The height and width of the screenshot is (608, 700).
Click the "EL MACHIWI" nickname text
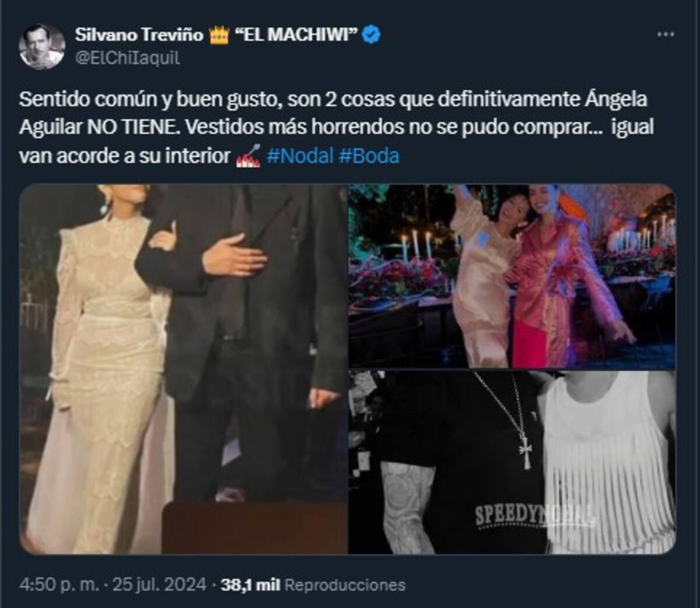point(296,35)
